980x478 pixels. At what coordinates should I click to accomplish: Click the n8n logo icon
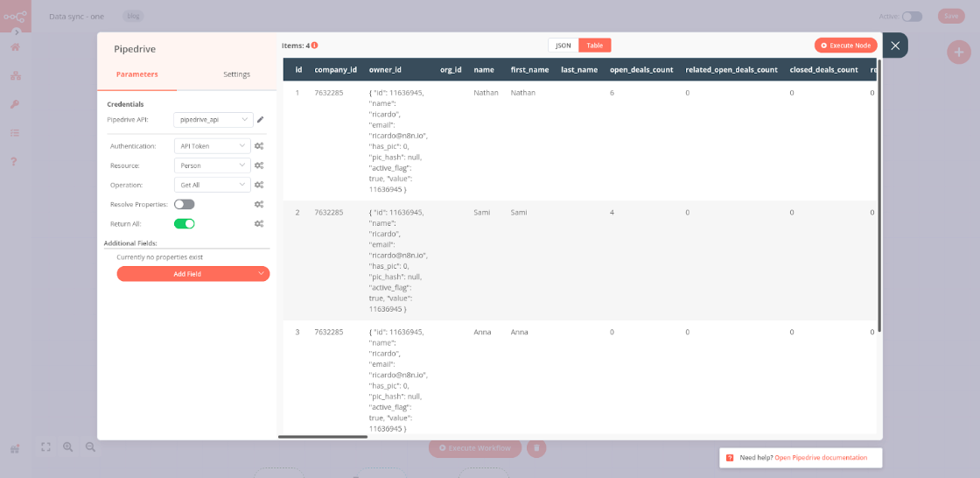coord(15,17)
